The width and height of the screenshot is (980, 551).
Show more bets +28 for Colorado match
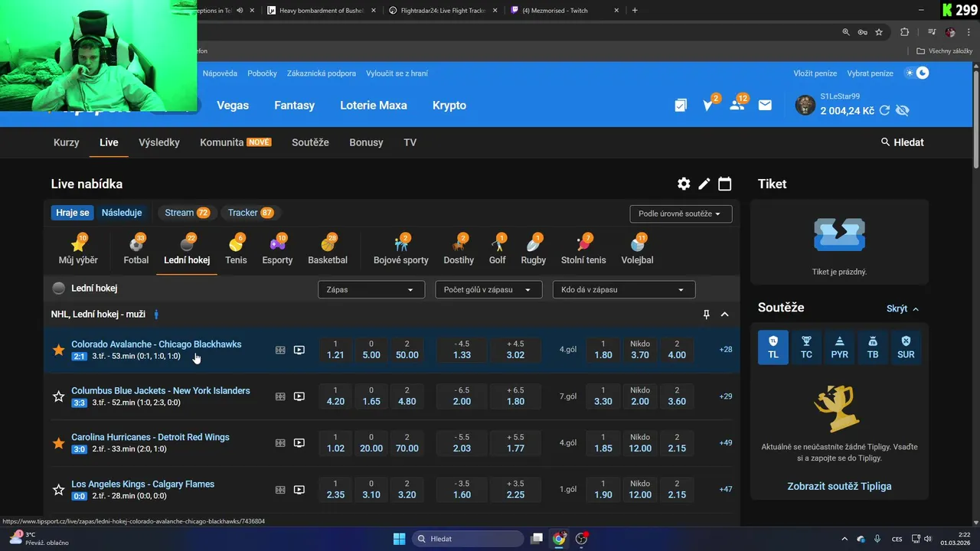click(x=726, y=350)
